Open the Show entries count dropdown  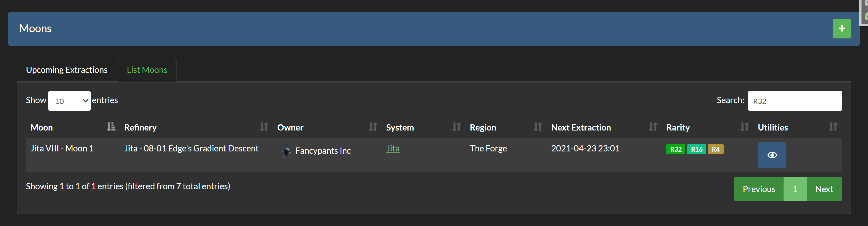click(69, 101)
